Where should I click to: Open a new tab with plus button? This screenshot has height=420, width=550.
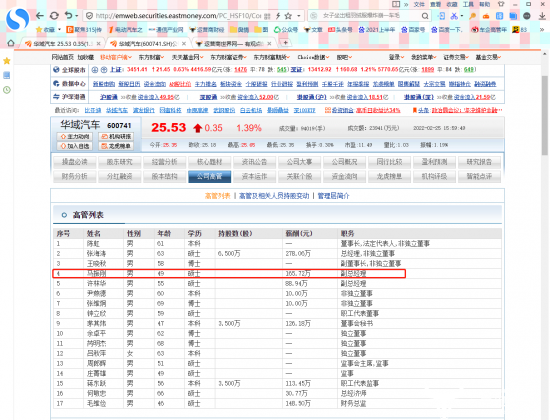pyautogui.click(x=286, y=43)
